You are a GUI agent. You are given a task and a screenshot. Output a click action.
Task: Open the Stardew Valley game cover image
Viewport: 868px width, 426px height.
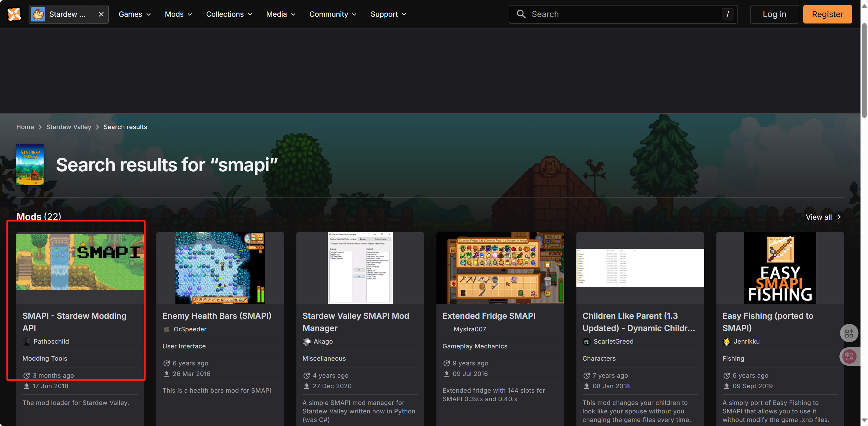tap(30, 165)
